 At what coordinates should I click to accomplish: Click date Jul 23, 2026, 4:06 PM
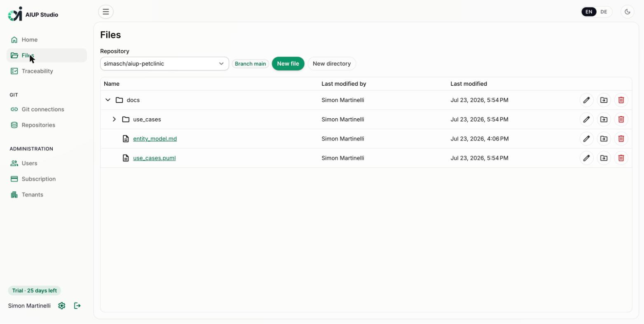[x=480, y=139]
